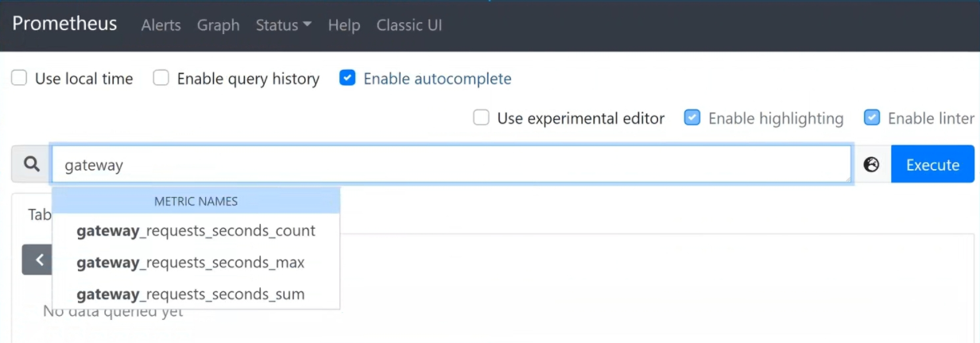
Task: Disable the Enable autocomplete checkbox
Action: coord(347,79)
